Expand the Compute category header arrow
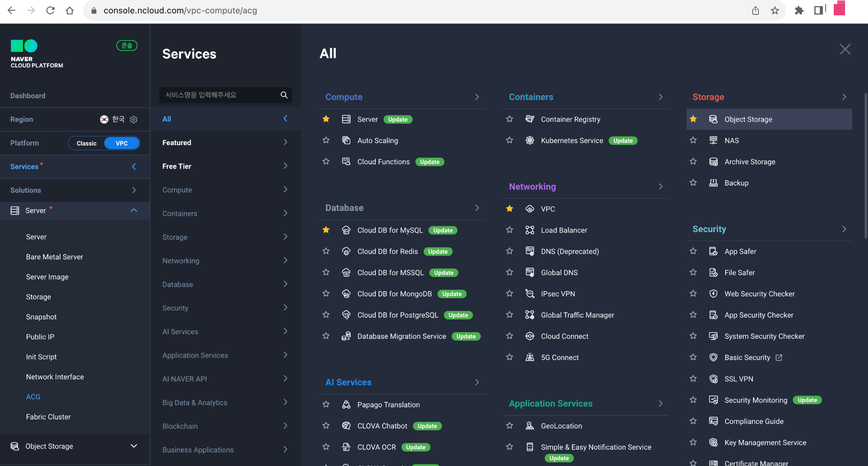 (477, 97)
